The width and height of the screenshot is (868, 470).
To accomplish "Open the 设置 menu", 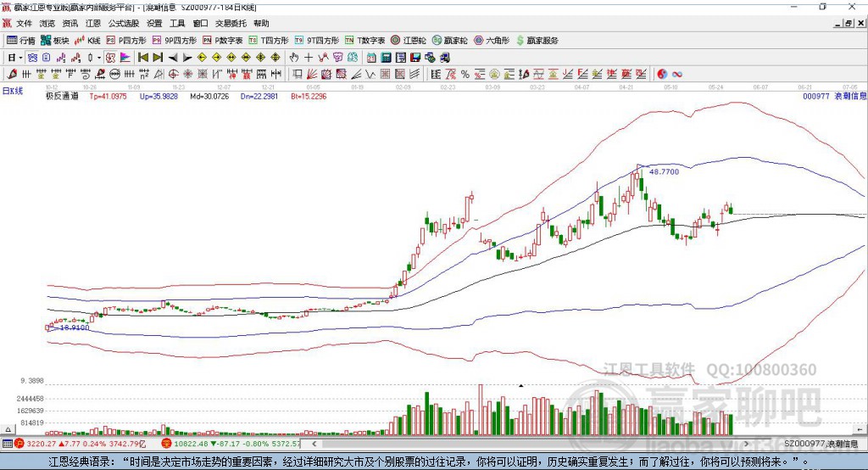I will coord(154,23).
